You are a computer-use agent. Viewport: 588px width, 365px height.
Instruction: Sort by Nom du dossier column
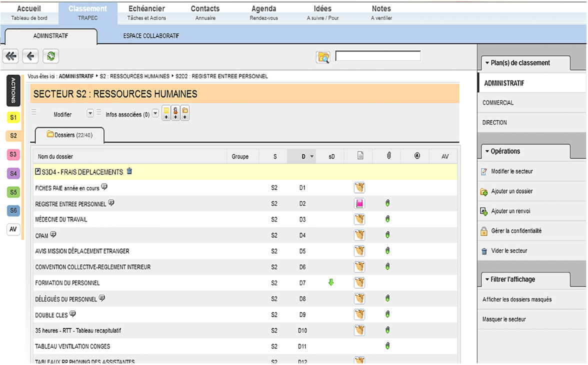point(55,156)
